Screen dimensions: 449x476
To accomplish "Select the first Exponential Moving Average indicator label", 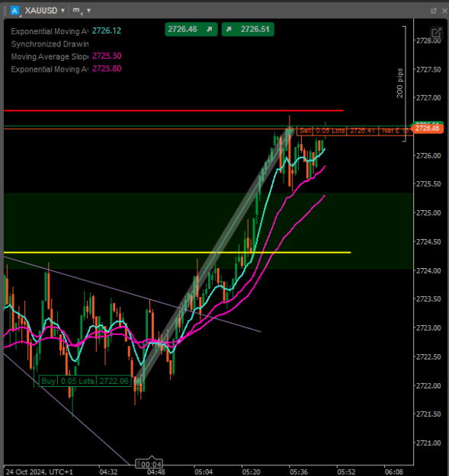I will pos(50,31).
